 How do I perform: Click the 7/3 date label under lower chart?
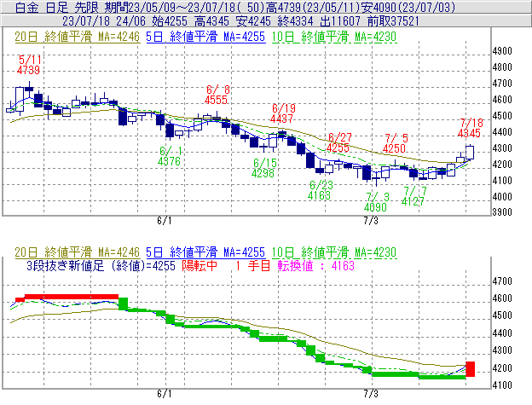(371, 394)
